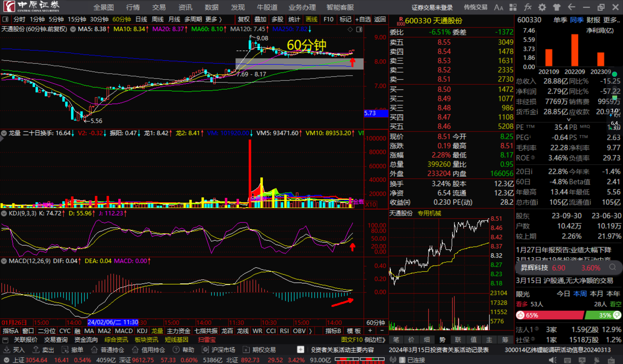This screenshot has width=623, height=364.
Task: Toggle the 龙量 indicator panel circle
Action: 4,133
